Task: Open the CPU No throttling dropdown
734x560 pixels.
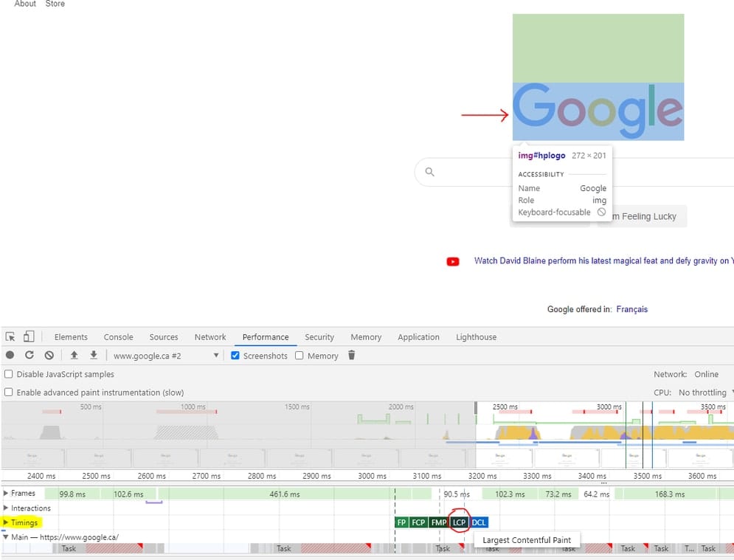Action: (706, 393)
